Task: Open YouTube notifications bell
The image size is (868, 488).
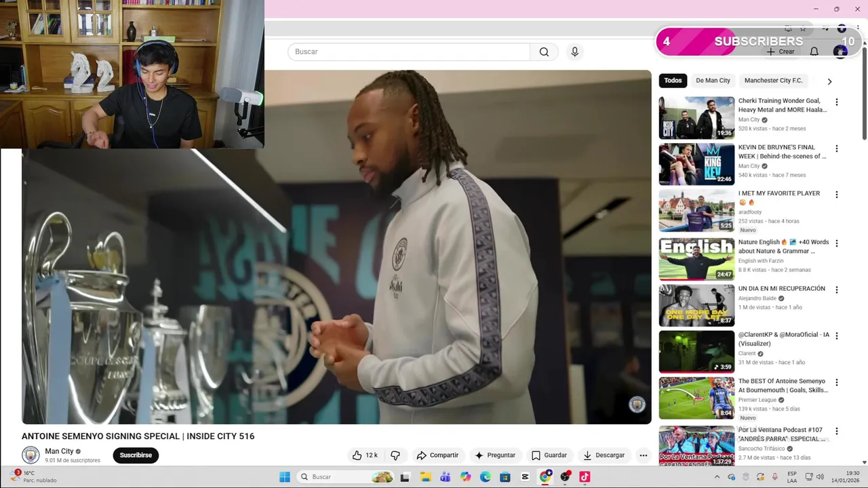Action: click(814, 52)
